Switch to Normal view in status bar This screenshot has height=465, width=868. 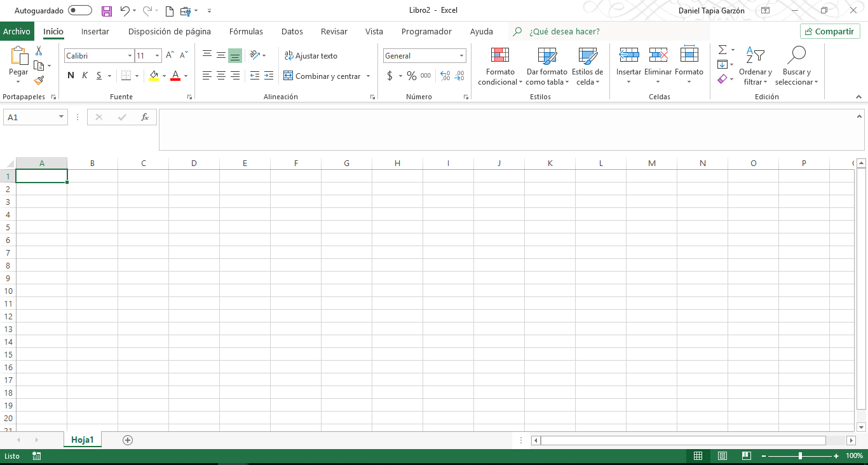698,456
